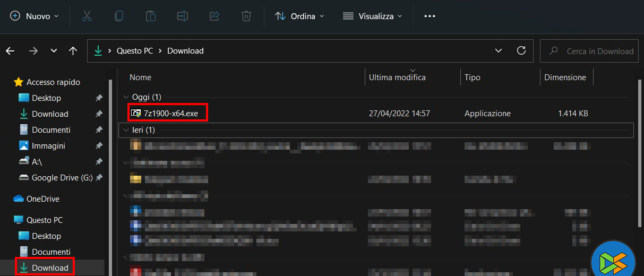Click the Paste clipboard icon
Viewport: 644px width, 276px height.
click(x=151, y=16)
